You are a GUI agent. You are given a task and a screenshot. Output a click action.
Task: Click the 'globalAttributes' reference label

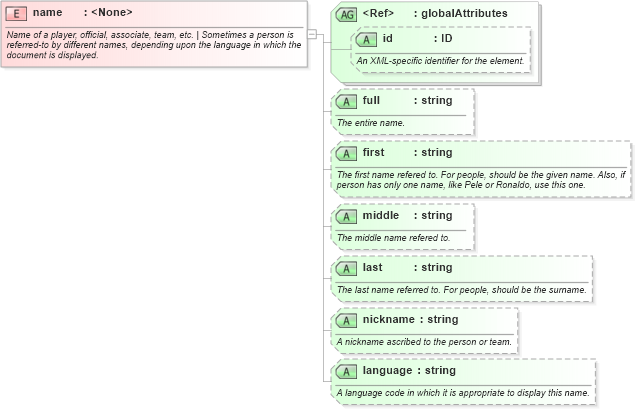pyautogui.click(x=464, y=13)
